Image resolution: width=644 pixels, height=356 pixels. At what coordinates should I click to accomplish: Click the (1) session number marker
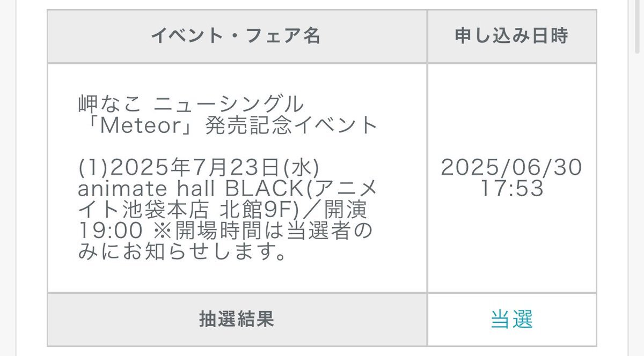pyautogui.click(x=90, y=168)
